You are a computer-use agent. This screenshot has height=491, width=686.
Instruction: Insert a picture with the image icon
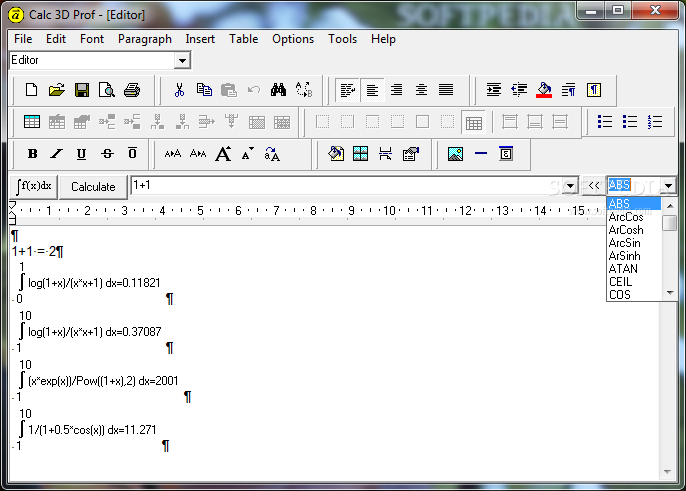[x=455, y=154]
